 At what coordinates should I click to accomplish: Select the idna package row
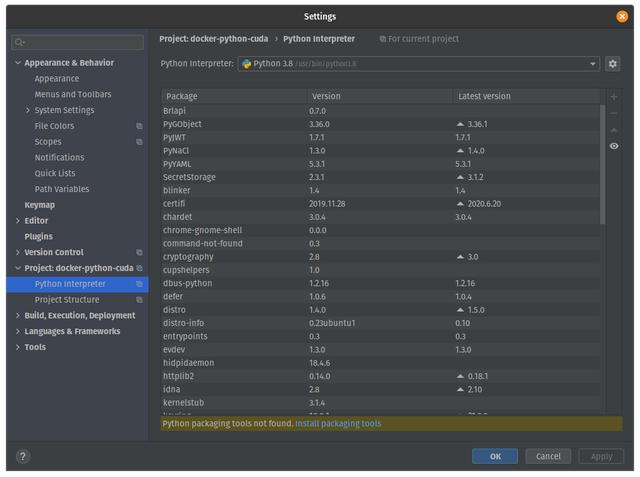click(380, 389)
